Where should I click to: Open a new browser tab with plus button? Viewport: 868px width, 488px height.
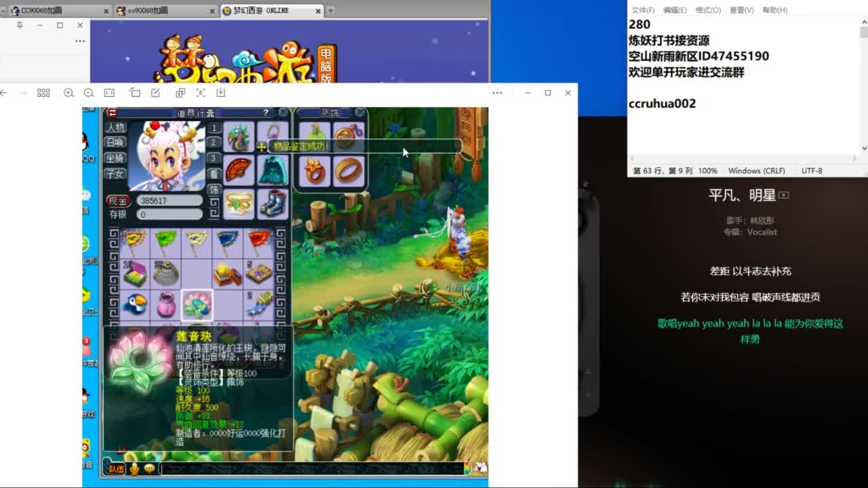coord(331,11)
